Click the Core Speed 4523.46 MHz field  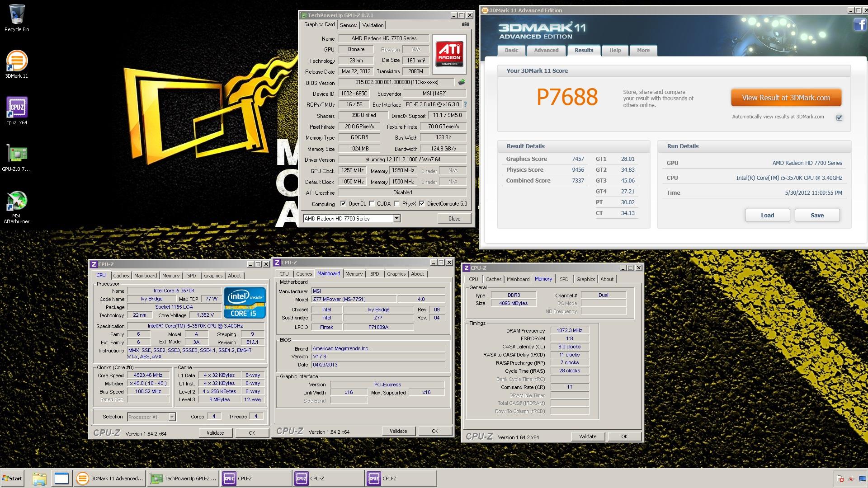coord(148,375)
